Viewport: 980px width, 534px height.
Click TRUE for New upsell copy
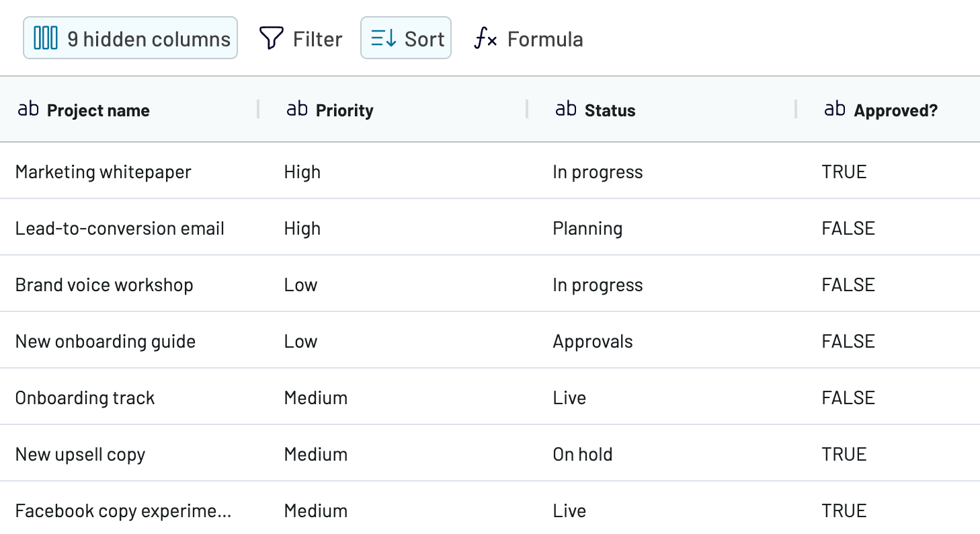point(844,455)
